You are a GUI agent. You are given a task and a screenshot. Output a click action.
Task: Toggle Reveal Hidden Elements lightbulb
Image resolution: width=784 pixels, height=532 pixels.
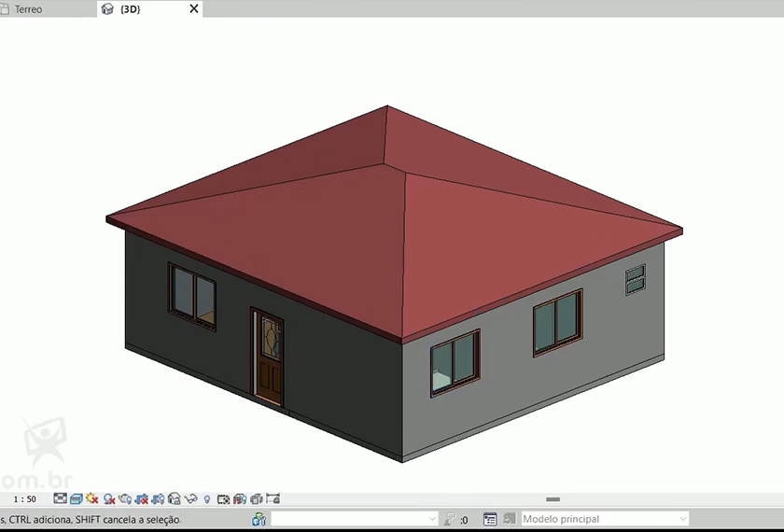click(x=207, y=499)
